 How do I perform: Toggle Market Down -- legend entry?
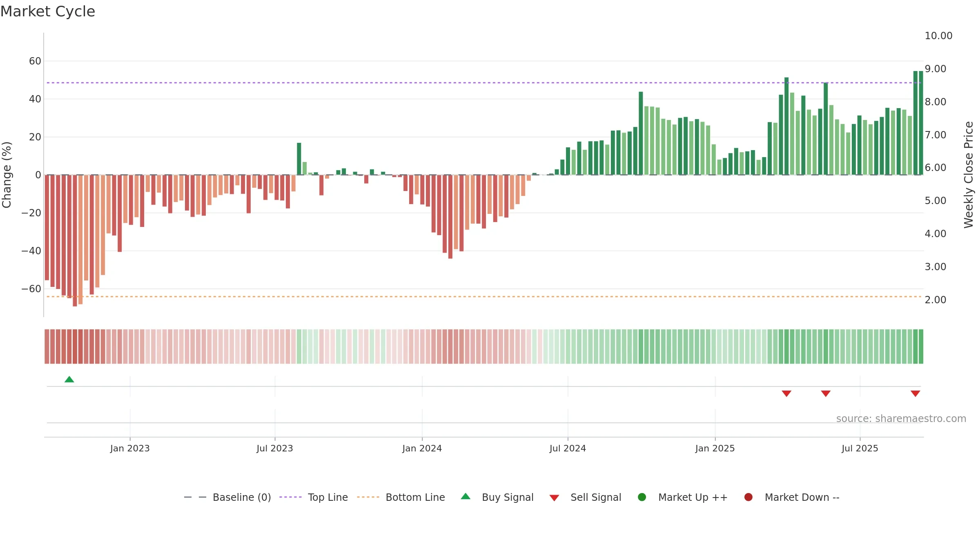pyautogui.click(x=792, y=497)
